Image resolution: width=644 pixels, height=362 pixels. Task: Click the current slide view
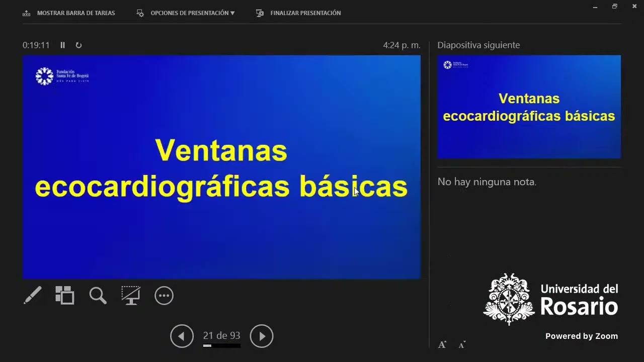pos(221,167)
